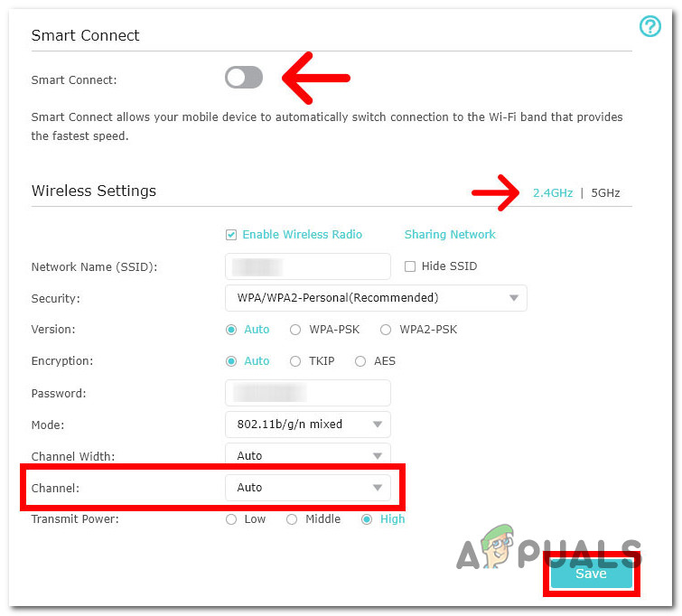Set Transmit Power to Middle
682x616 pixels.
point(292,519)
